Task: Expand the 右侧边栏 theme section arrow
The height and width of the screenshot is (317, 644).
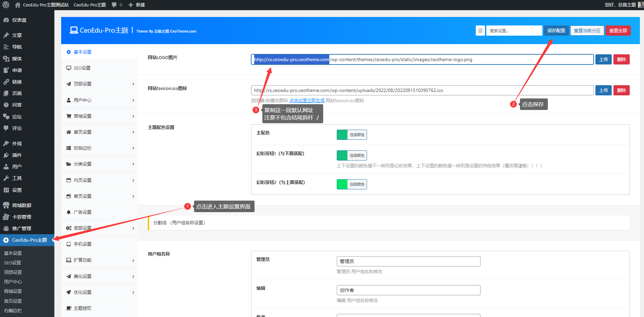Action: (x=133, y=148)
